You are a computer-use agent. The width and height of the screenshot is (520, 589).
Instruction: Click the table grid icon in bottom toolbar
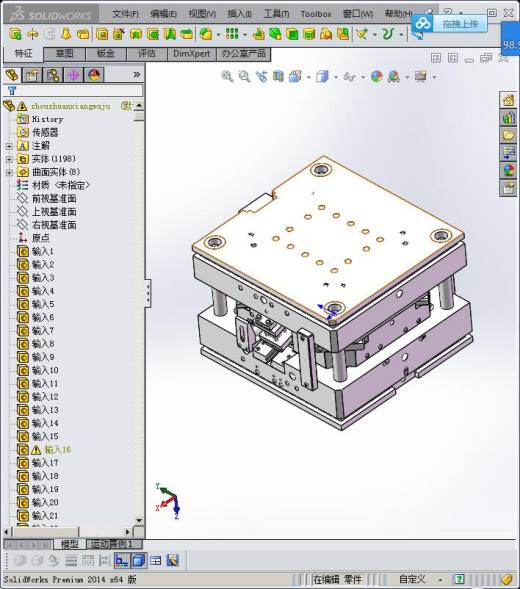click(x=155, y=561)
